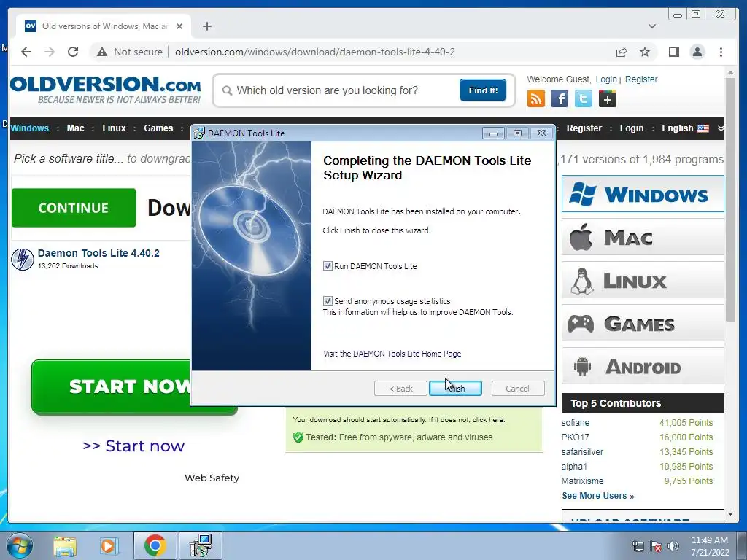Viewport: 747px width, 560px height.
Task: Open the Games category banner
Action: [643, 323]
